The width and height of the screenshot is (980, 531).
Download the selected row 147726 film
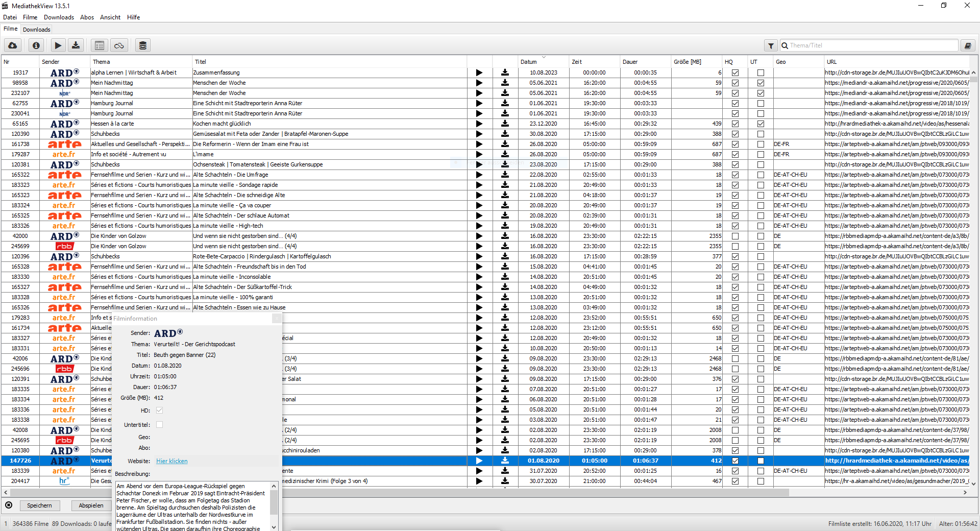tap(505, 461)
